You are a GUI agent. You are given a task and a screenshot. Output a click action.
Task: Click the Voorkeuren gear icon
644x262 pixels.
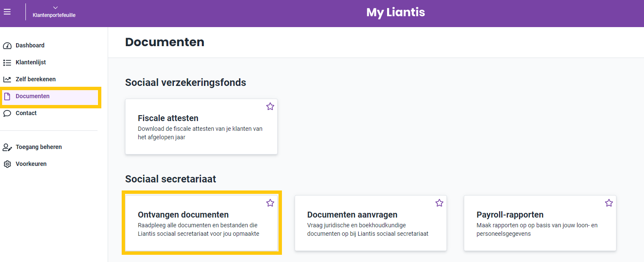pos(7,164)
